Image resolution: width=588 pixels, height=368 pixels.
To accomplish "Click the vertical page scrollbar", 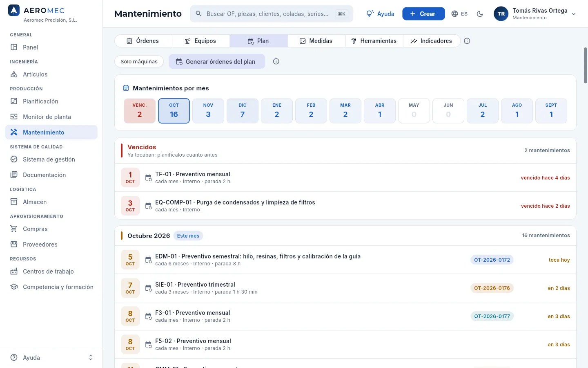I will [586, 65].
